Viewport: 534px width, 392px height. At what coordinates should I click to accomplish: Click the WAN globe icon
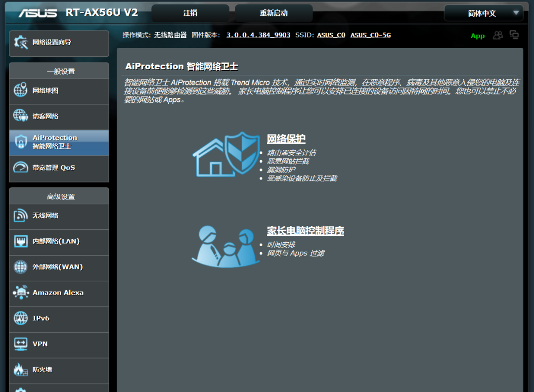(20, 266)
